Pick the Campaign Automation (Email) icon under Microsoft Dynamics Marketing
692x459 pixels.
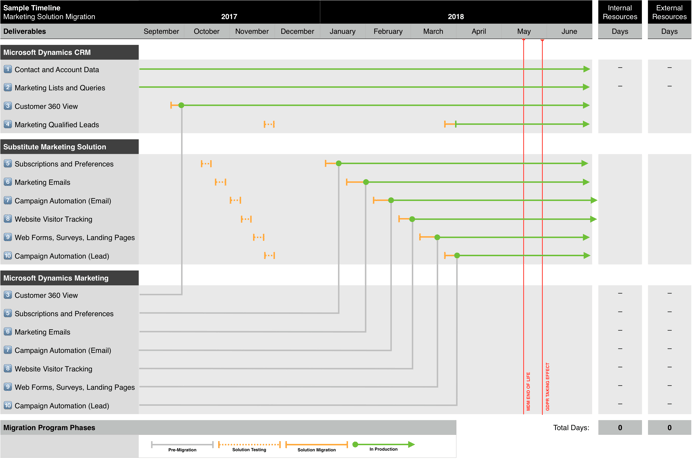[8, 350]
